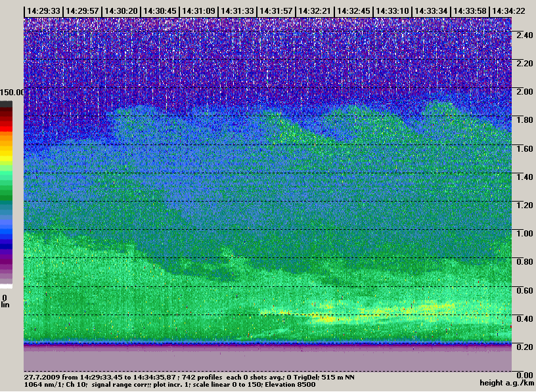
Task: Click the 14:30:20 time label
Action: pyautogui.click(x=121, y=11)
